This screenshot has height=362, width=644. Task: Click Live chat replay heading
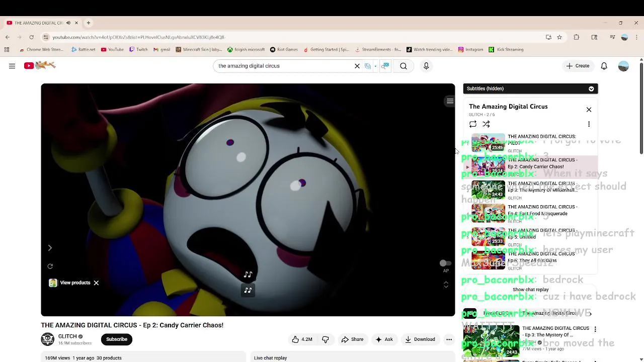(x=270, y=358)
